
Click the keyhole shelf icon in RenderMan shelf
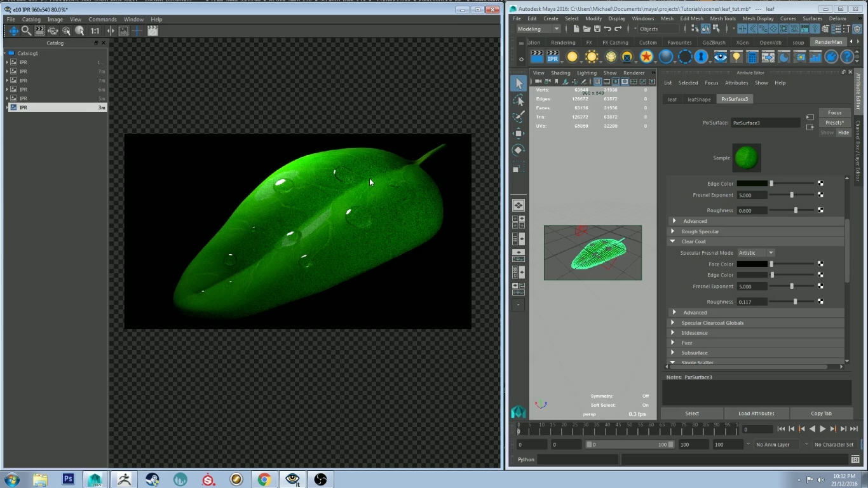click(701, 57)
